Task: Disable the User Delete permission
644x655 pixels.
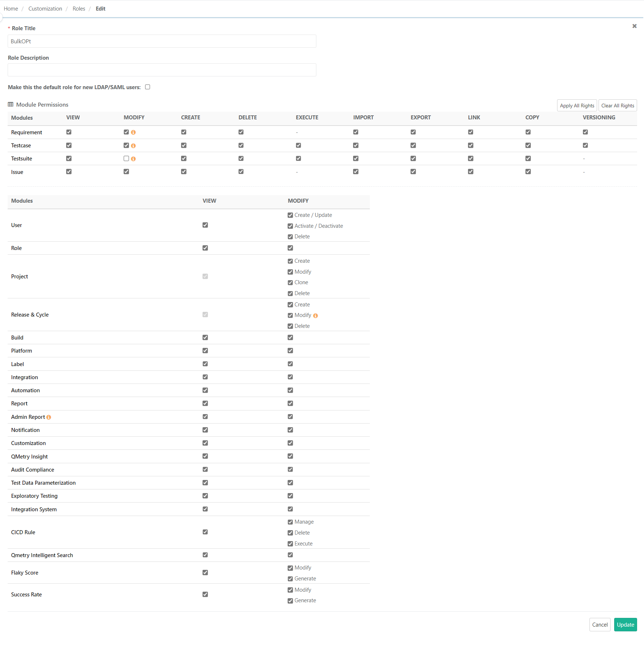Action: [x=290, y=237]
